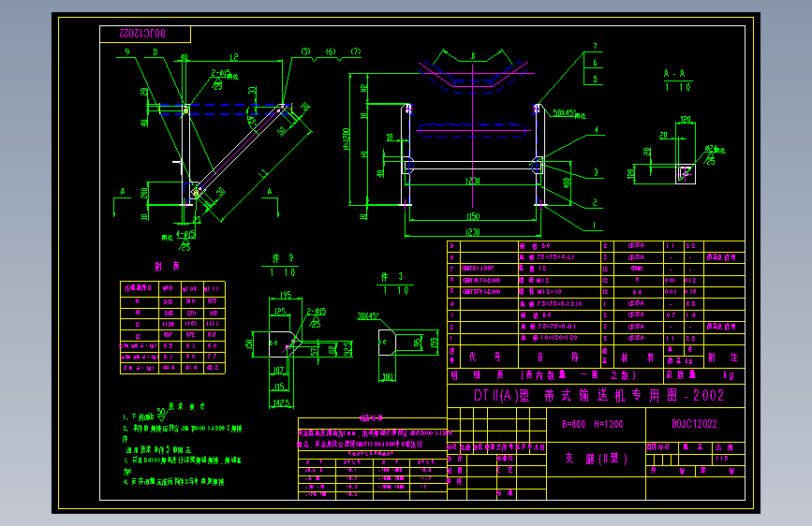Click the "1150" dimension below the front view
The width and height of the screenshot is (812, 526).
point(473,216)
